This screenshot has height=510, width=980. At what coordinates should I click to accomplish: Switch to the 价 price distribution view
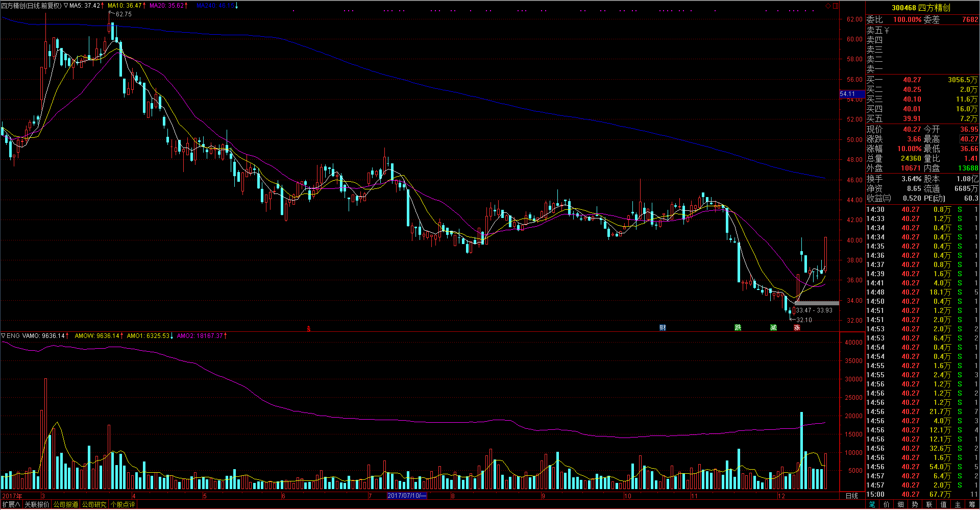(x=886, y=504)
